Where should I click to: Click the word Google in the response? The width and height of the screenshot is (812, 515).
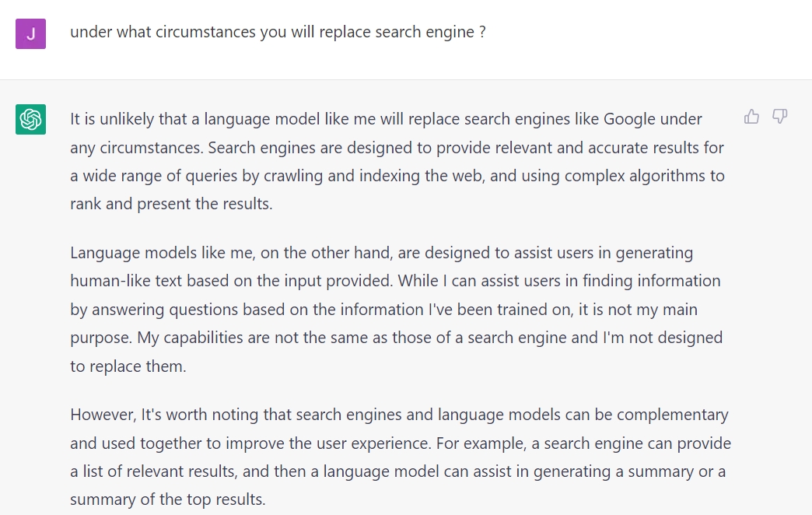[628, 119]
